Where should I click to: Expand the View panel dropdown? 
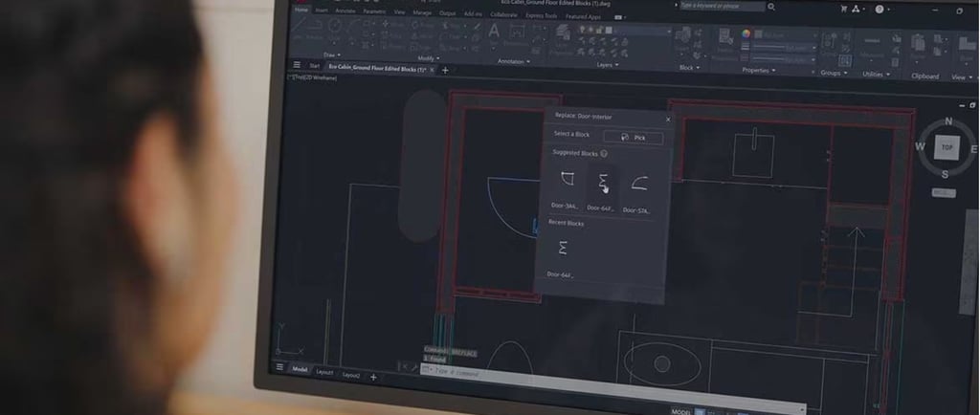pos(961,76)
